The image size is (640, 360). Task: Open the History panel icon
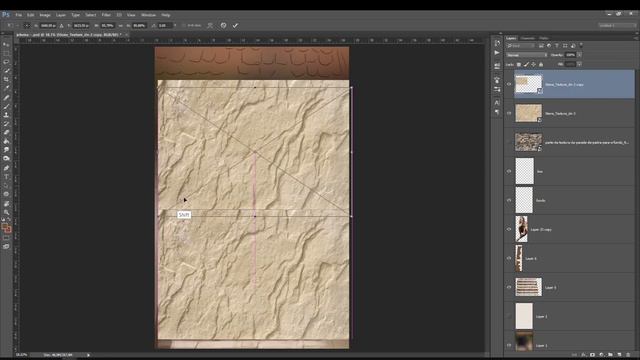(x=497, y=43)
